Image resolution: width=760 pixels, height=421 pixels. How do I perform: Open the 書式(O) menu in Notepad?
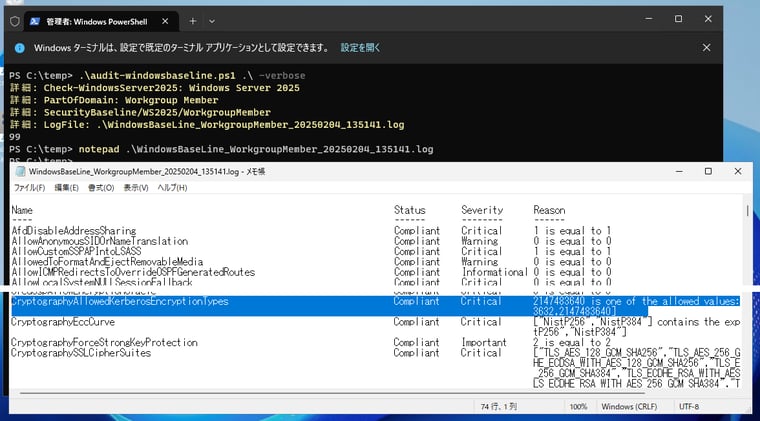101,188
